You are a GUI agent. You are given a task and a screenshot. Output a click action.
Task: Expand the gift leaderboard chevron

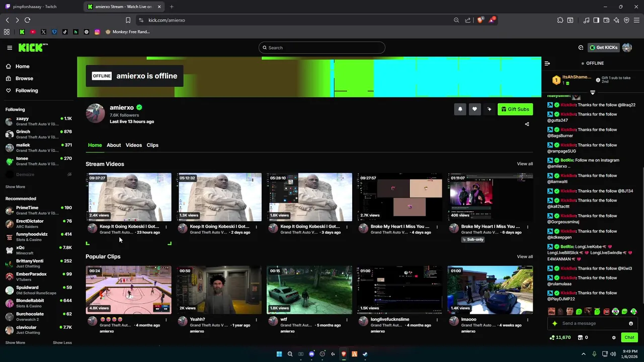point(592,93)
